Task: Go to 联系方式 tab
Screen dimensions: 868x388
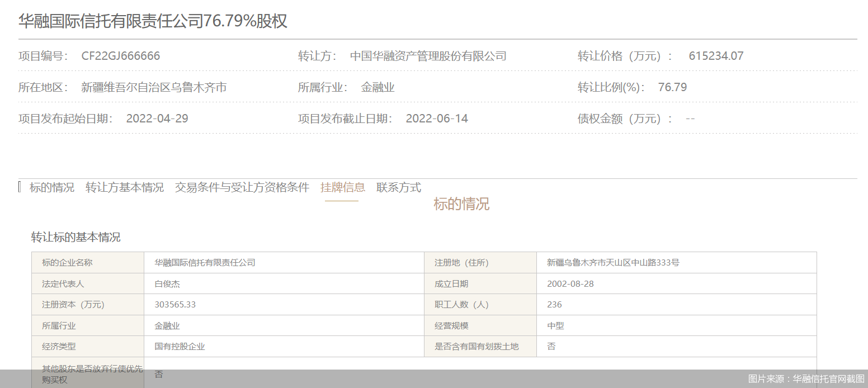Action: 399,188
